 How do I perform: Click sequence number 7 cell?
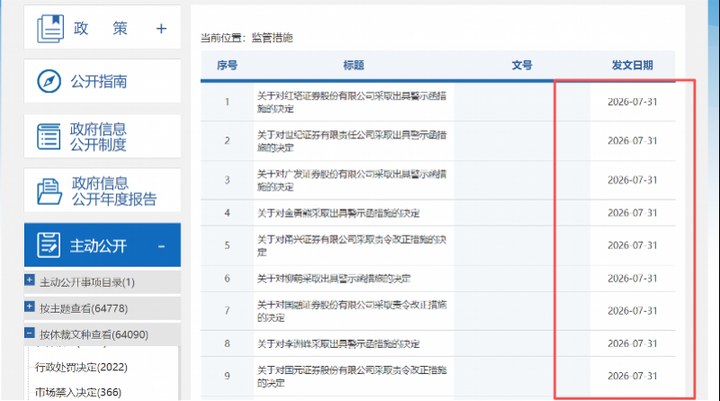coord(227,311)
